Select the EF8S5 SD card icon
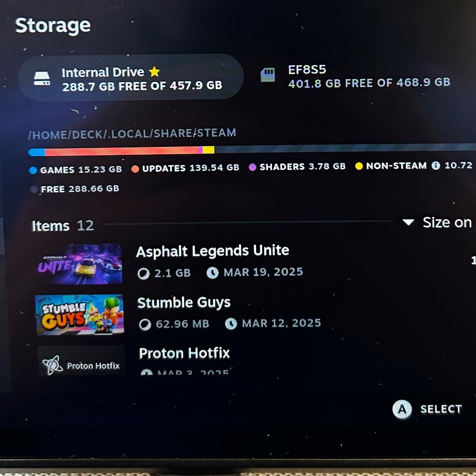Viewport: 476px width, 476px height. point(268,75)
